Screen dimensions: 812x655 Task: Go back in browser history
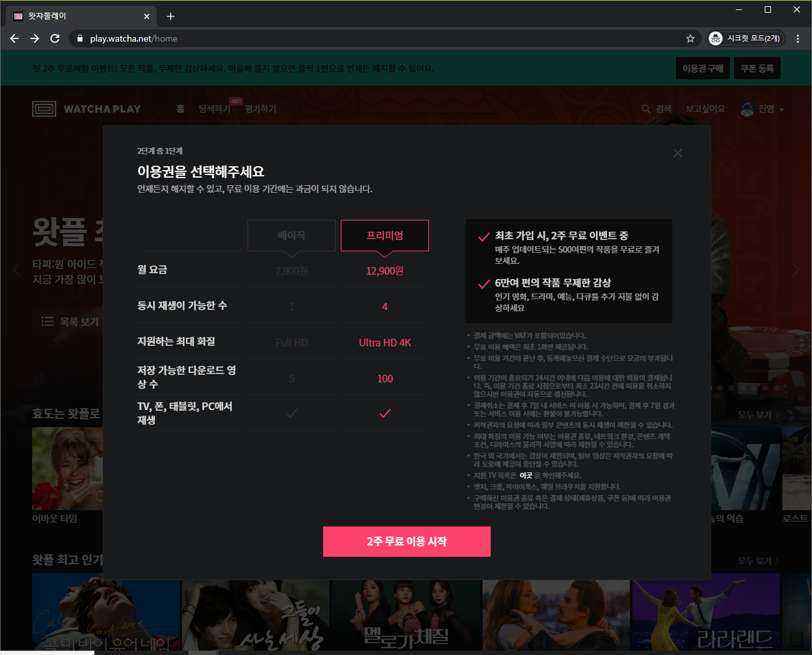tap(14, 38)
